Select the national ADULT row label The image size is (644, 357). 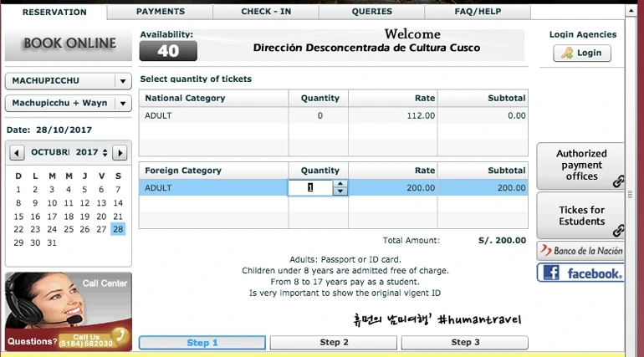[158, 115]
